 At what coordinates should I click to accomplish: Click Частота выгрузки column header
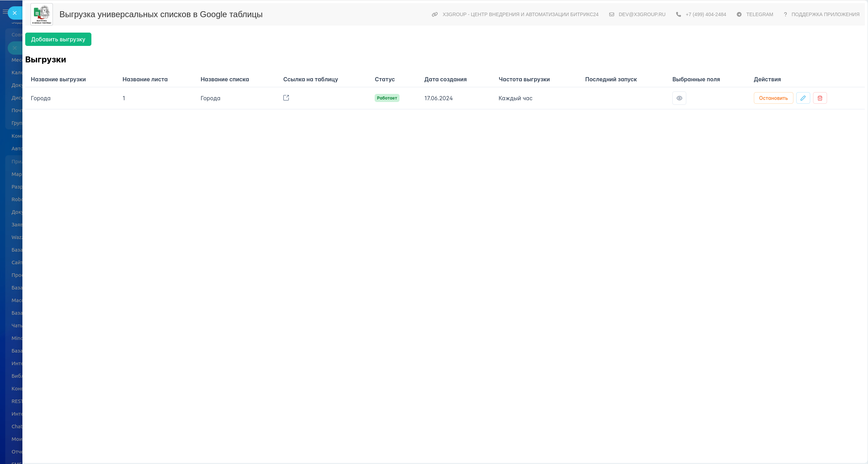(x=524, y=79)
